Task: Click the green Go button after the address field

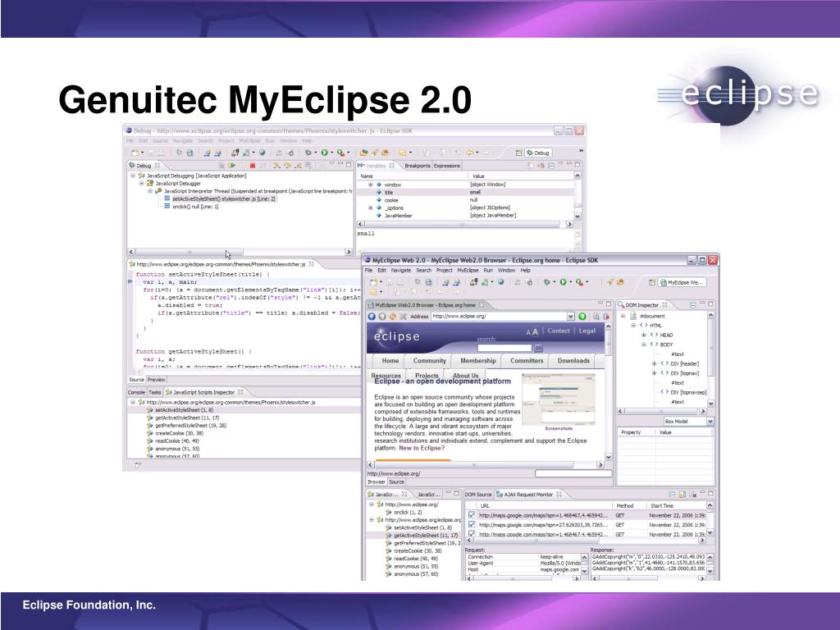Action: tap(582, 317)
